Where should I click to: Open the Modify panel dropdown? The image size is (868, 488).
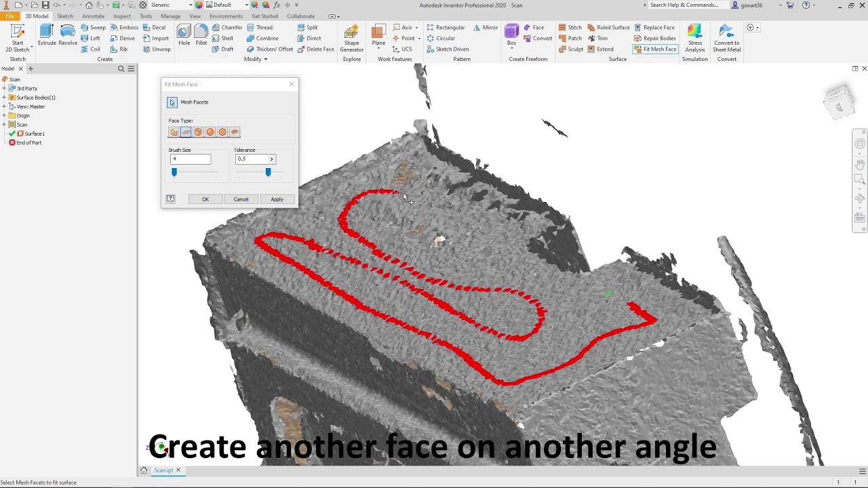[256, 59]
